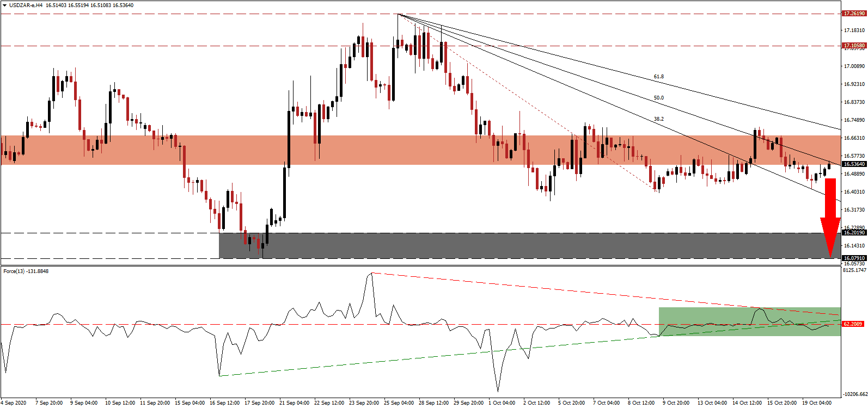
Task: Click the 4 Sep 2020 date label
Action: [x=14, y=403]
